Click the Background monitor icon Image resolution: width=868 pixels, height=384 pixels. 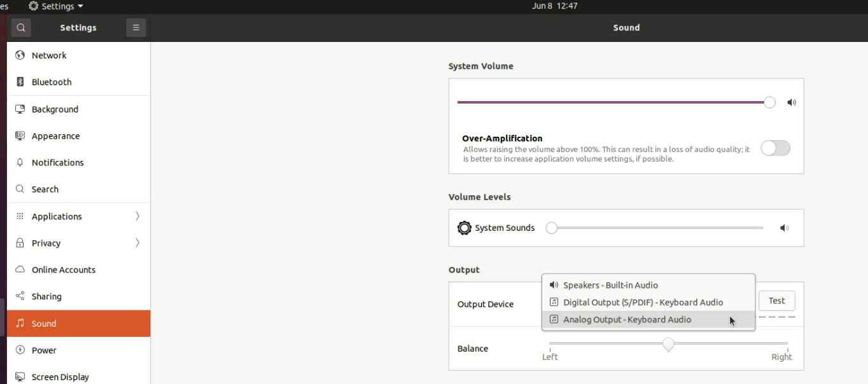point(20,109)
